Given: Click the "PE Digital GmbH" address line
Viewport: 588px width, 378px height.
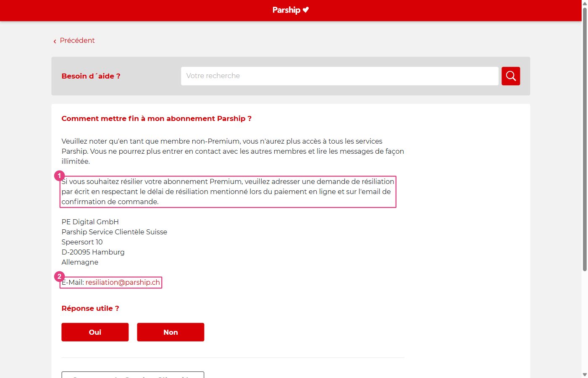Looking at the screenshot, I should point(90,222).
